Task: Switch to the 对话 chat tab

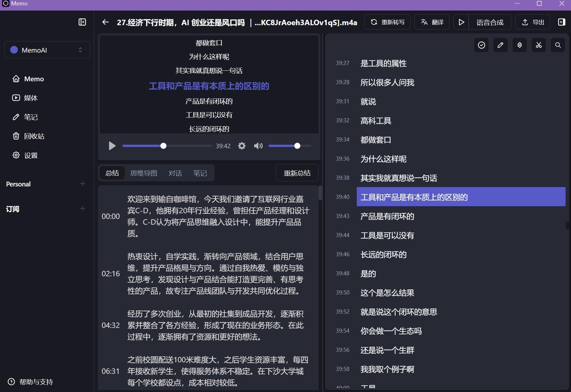Action: pyautogui.click(x=175, y=173)
